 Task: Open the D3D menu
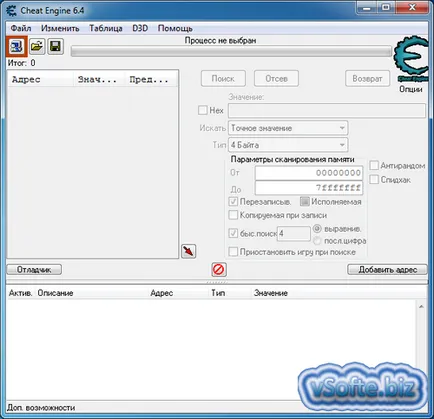(140, 28)
